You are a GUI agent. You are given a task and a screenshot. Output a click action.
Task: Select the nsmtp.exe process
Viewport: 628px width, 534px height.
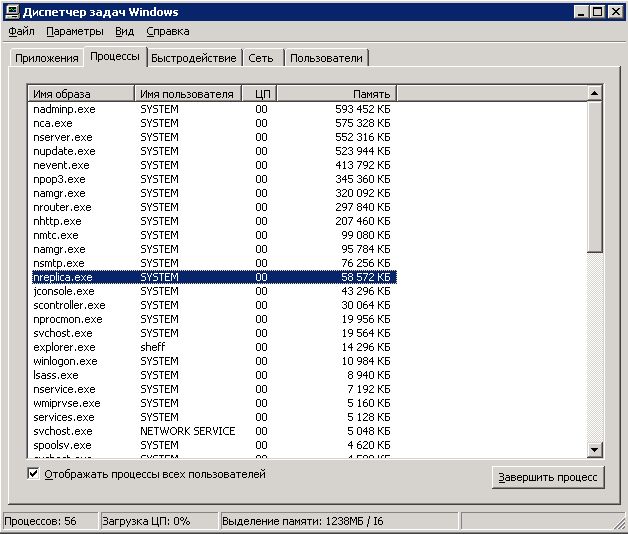[x=212, y=263]
